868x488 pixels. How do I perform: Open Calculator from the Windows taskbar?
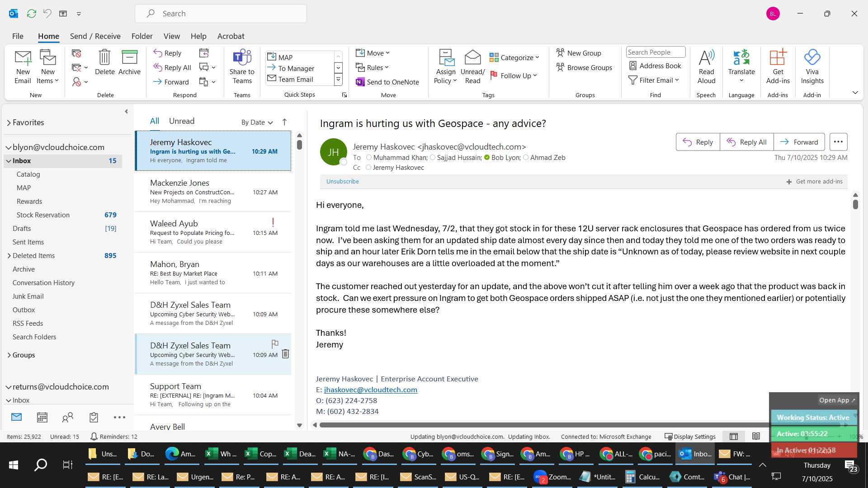click(642, 477)
